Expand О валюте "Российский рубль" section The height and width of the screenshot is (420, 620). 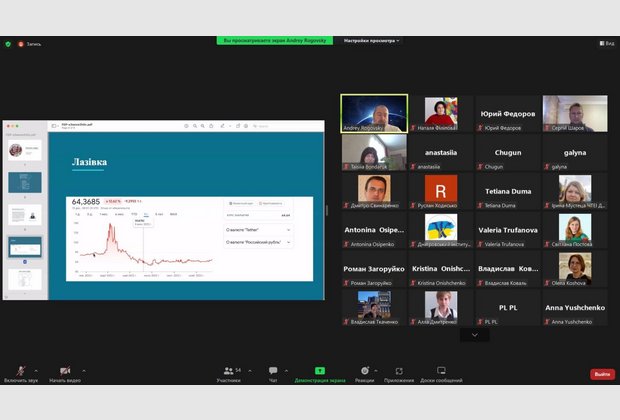tap(258, 242)
